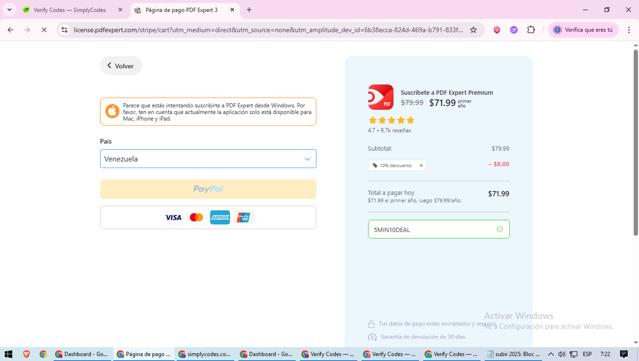Select the Página de pago PDF Expert tab

click(x=181, y=10)
